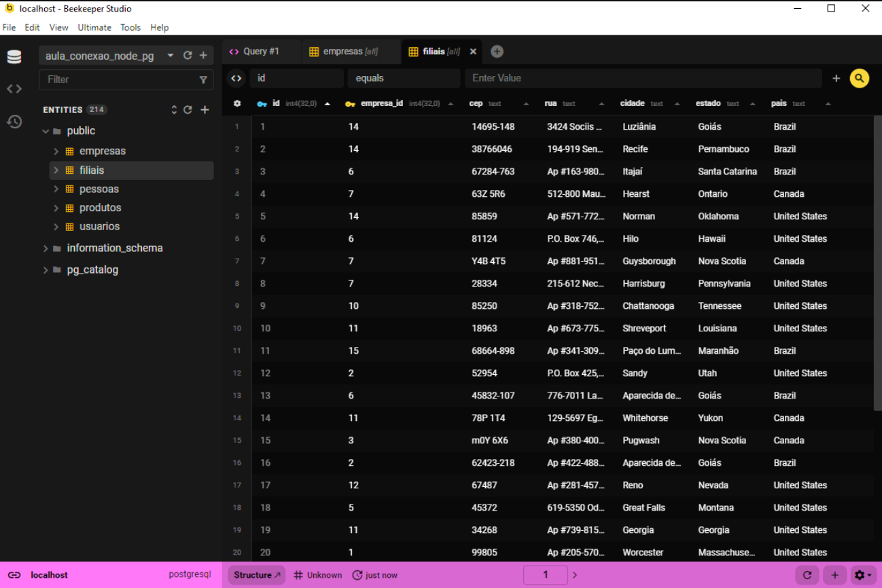
Task: Open the Edit menu
Action: (x=32, y=28)
